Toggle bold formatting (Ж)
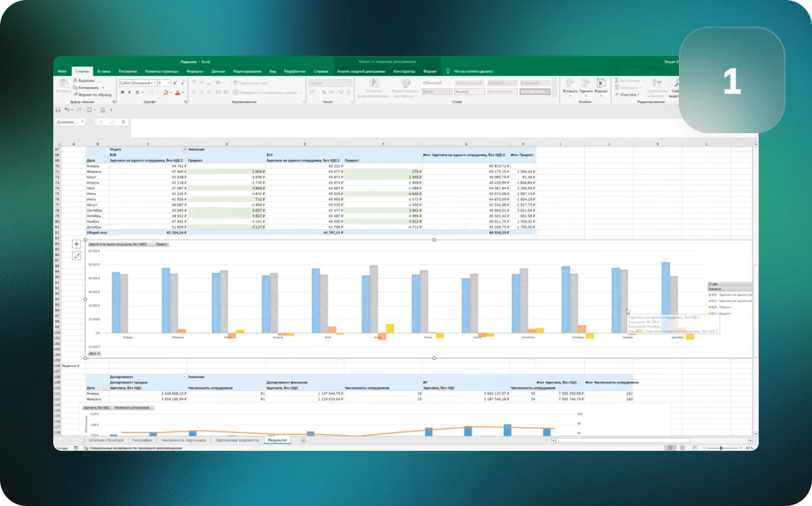 122,92
